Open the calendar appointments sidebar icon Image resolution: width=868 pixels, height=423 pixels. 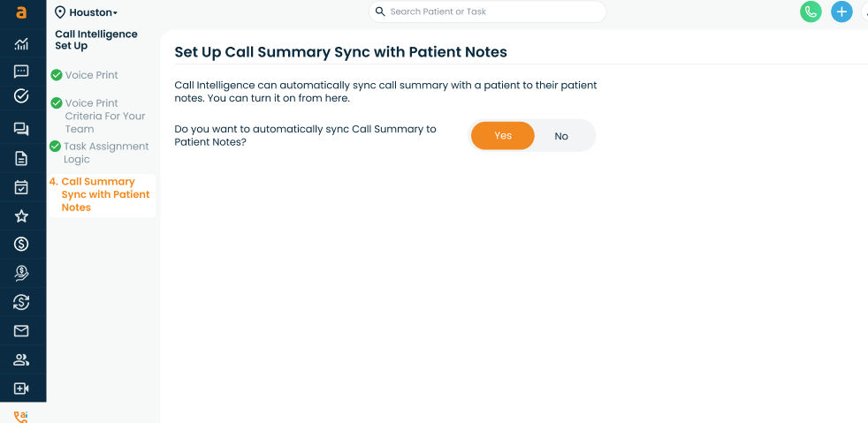[x=21, y=187]
